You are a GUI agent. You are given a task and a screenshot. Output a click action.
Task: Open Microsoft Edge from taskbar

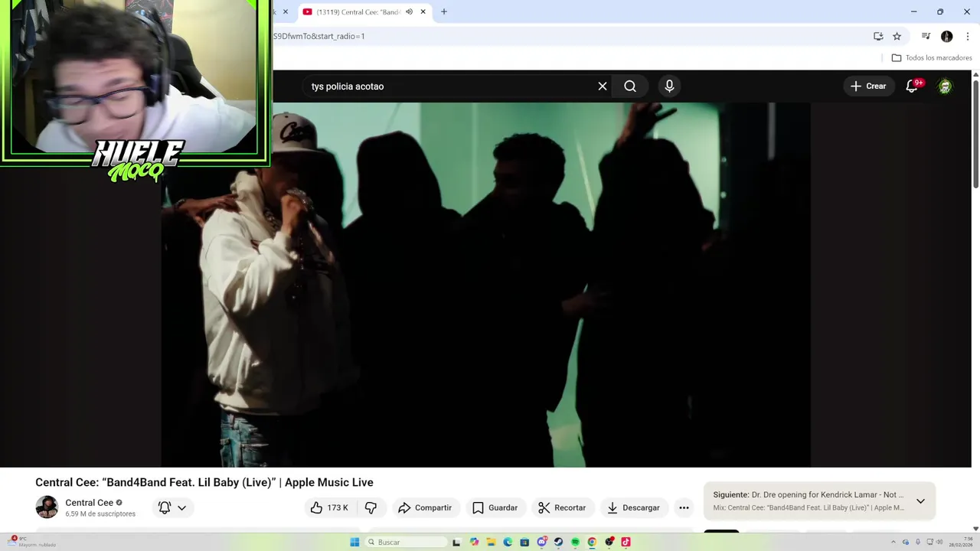click(x=508, y=542)
